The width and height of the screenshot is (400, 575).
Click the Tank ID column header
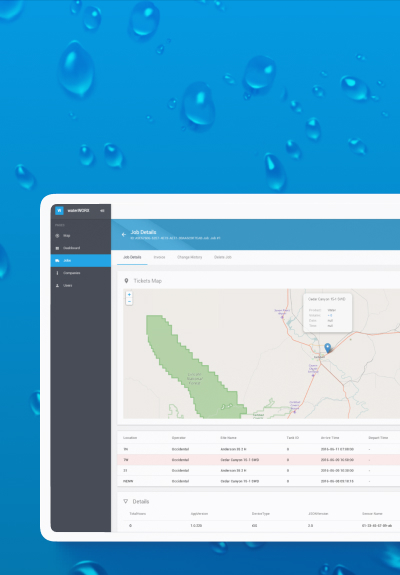click(293, 438)
